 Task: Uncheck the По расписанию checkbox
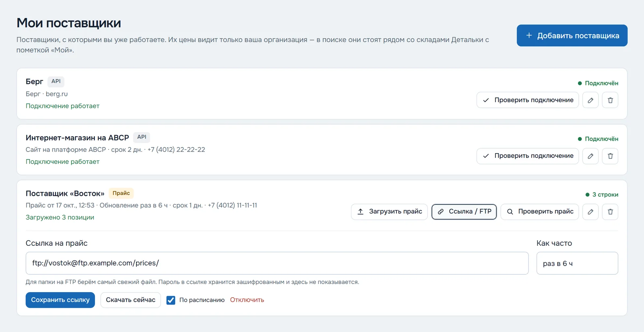coord(171,300)
